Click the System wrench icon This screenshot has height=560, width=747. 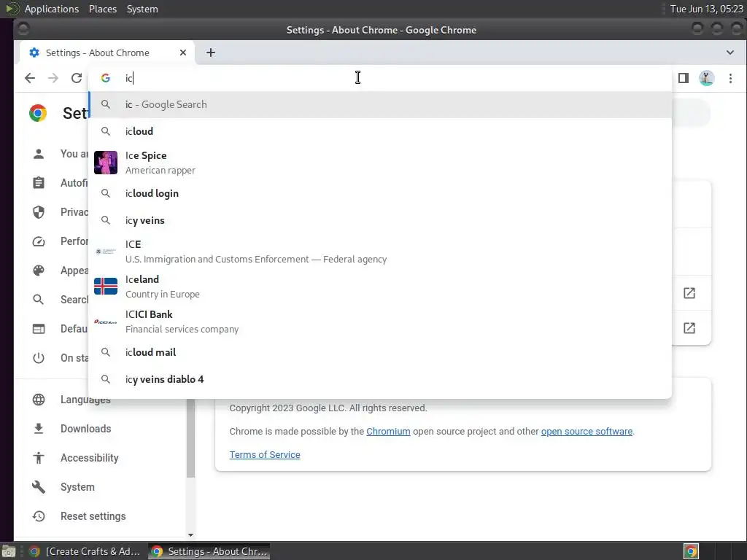click(x=39, y=486)
